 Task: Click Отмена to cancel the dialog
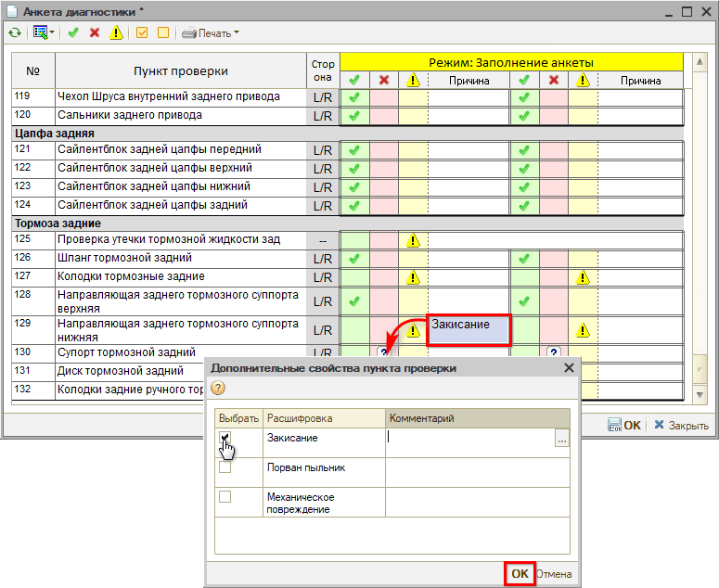click(554, 574)
